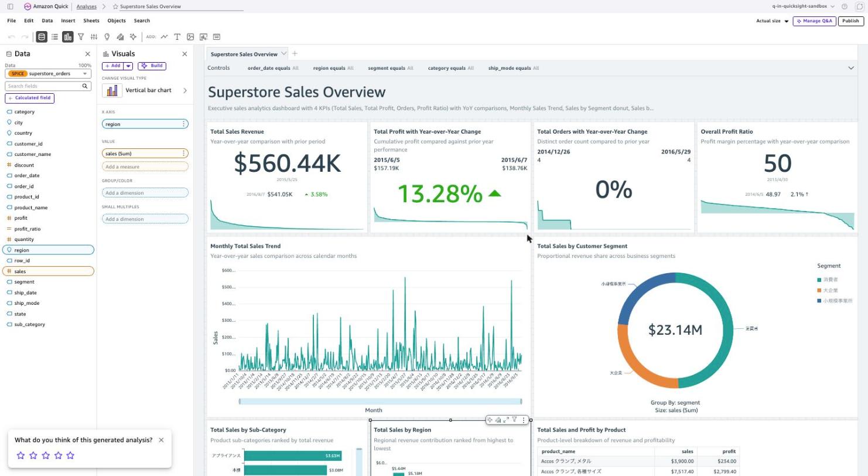
Task: Maximize the selected visual with the expand icon
Action: point(506,420)
